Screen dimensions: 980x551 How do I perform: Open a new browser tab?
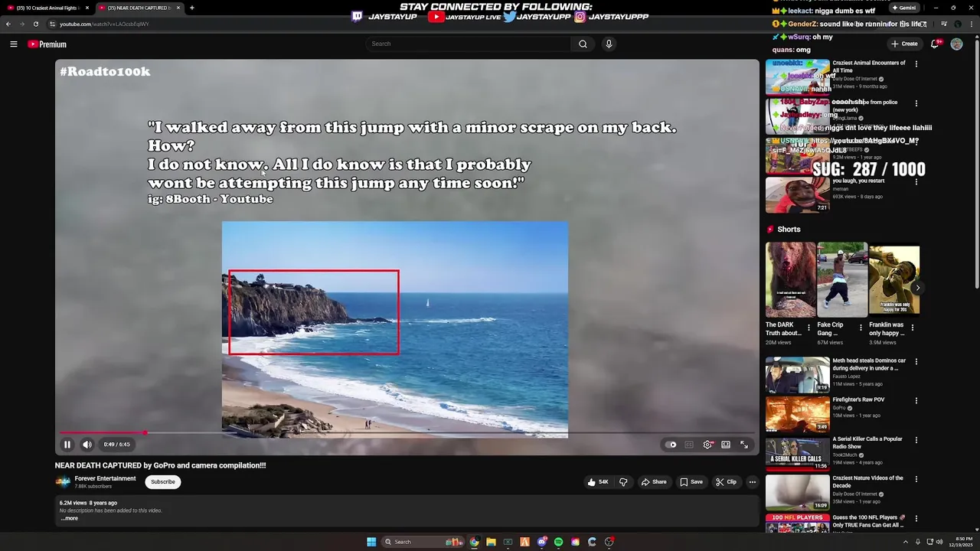191,8
